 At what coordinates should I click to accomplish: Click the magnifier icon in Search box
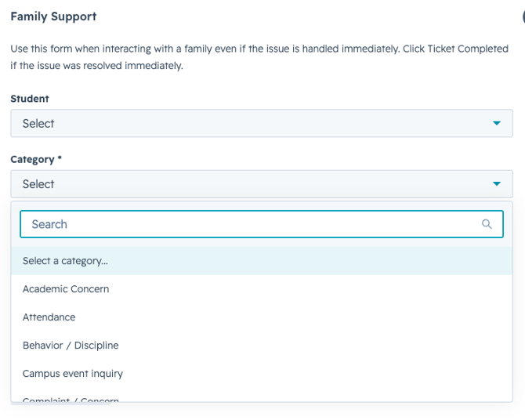point(487,224)
